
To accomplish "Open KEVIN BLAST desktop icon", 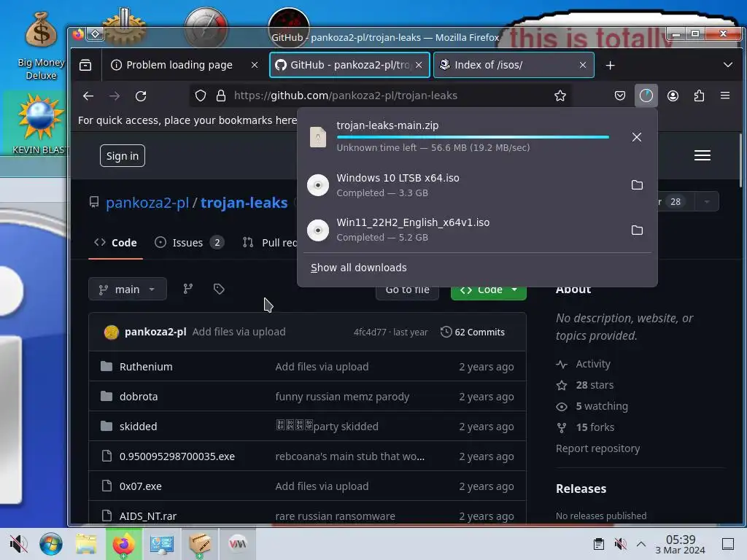I will click(40, 125).
